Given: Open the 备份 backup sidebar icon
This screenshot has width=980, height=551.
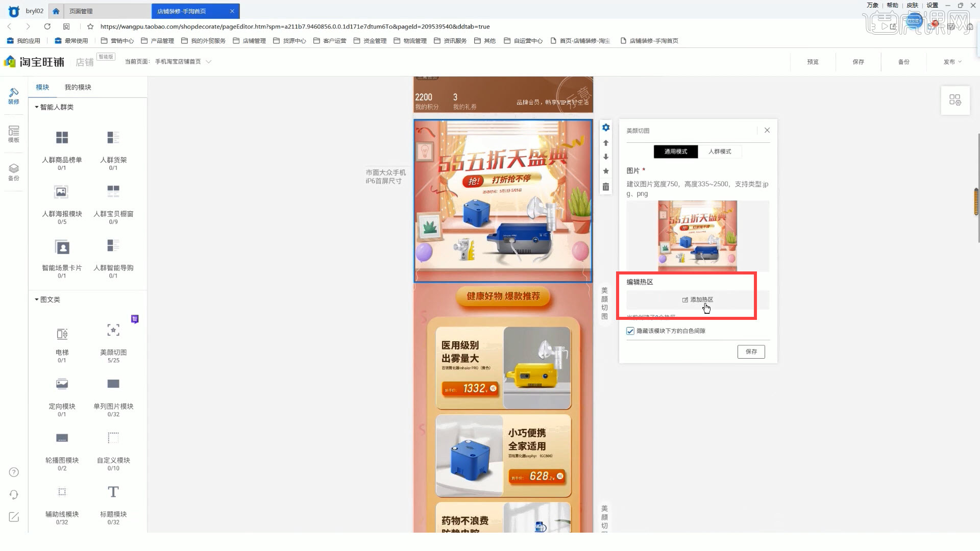Looking at the screenshot, I should pos(14,172).
